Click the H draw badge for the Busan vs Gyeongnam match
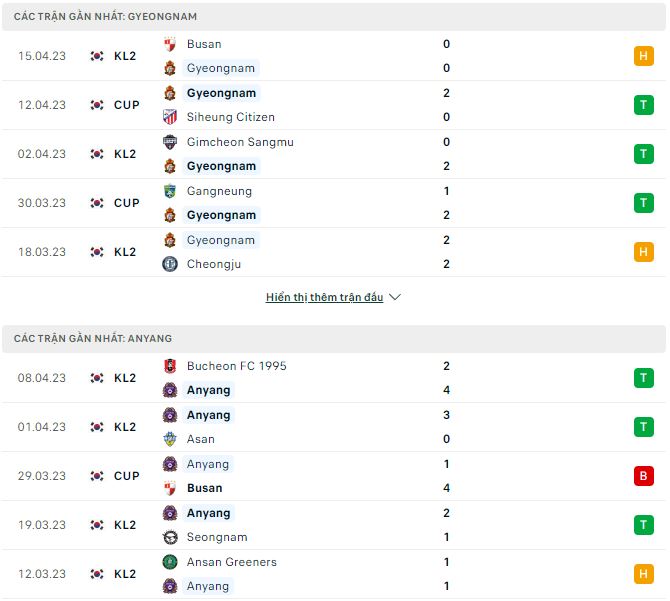670x601 pixels. click(x=644, y=56)
